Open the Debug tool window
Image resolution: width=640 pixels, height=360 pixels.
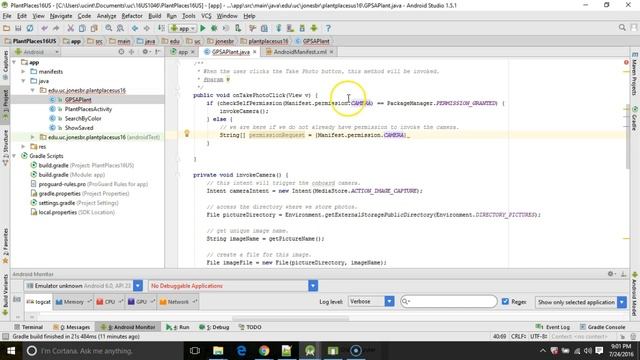214,327
